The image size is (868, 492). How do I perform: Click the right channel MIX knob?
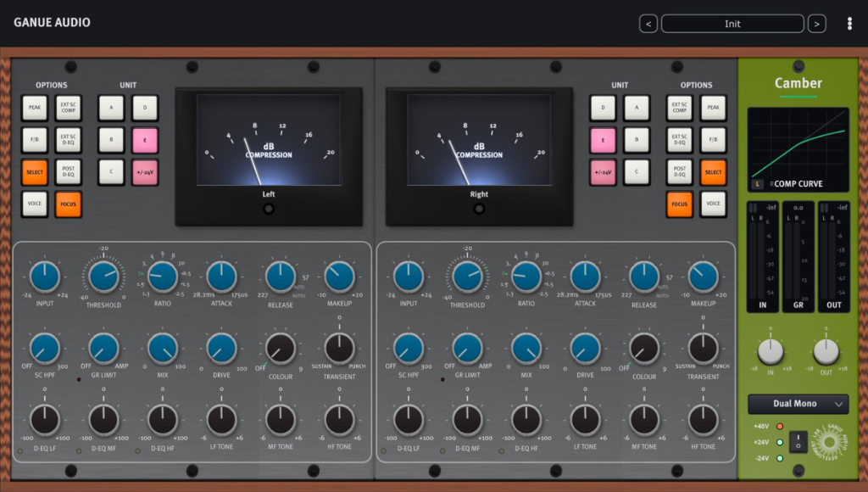pos(526,349)
